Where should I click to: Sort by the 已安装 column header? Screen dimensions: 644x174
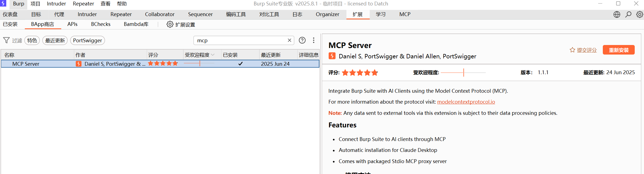click(240, 55)
